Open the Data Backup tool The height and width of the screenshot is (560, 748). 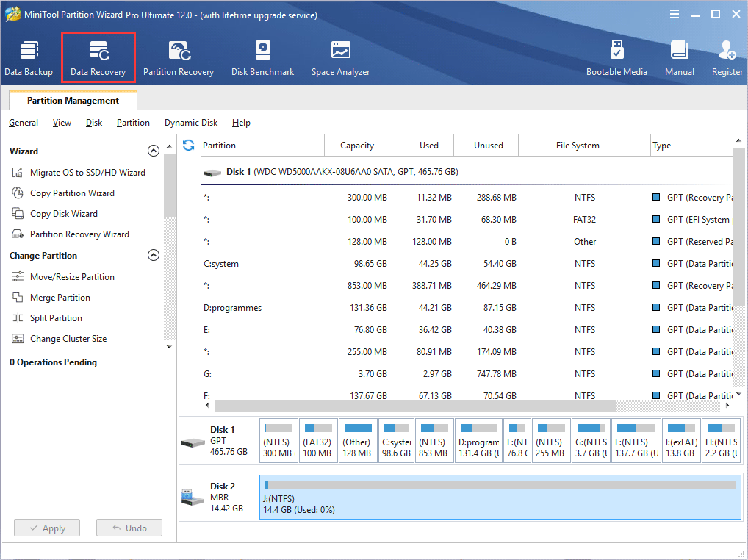[x=29, y=58]
